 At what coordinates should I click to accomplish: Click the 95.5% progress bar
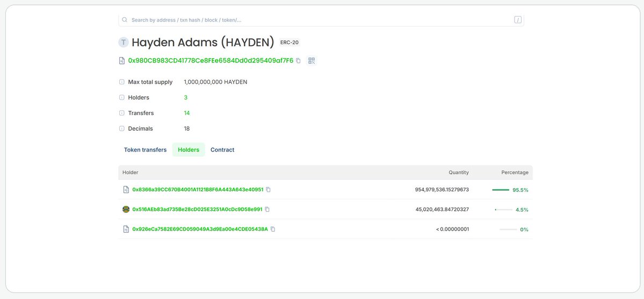coord(501,190)
